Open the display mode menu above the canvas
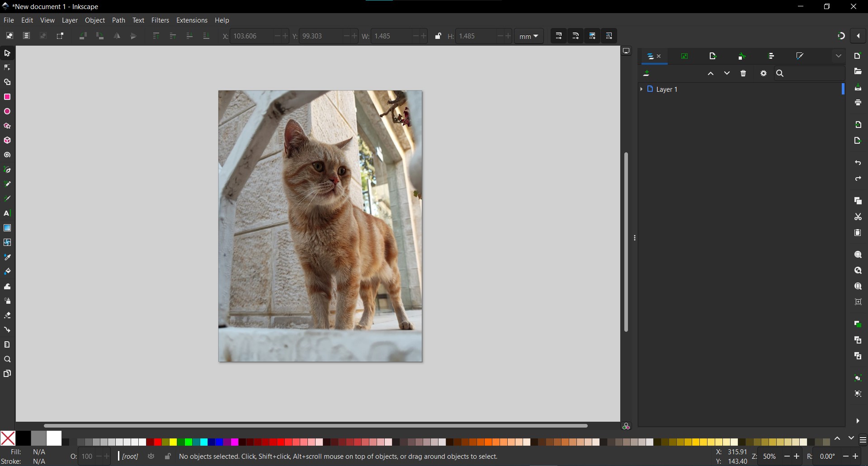Screen dimensions: 868x466 point(626,51)
